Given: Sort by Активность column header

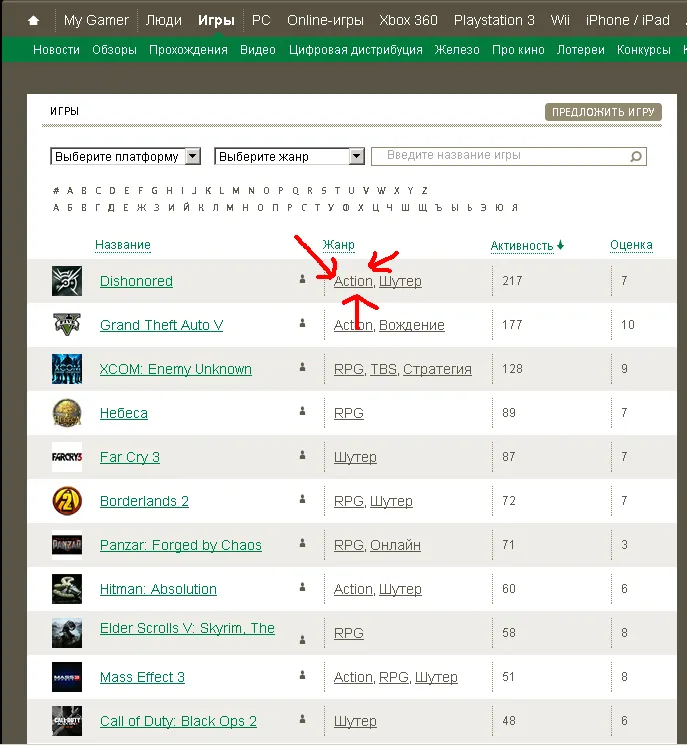Looking at the screenshot, I should click(x=522, y=245).
